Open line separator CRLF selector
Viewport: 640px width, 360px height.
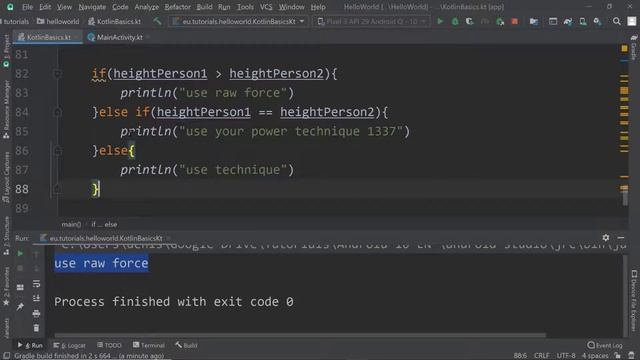point(542,356)
